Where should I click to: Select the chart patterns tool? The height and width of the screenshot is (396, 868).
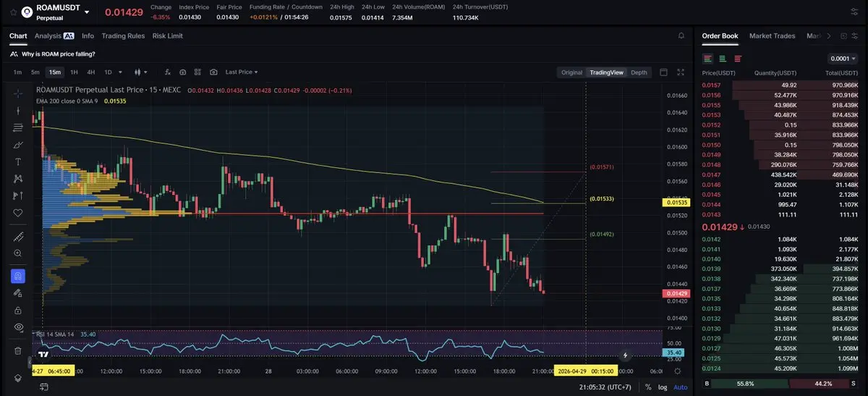18,179
